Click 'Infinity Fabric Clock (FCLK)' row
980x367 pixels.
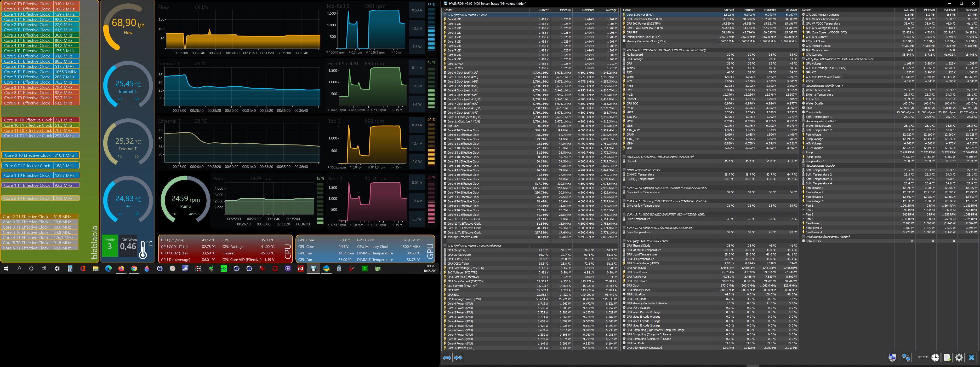pos(710,37)
